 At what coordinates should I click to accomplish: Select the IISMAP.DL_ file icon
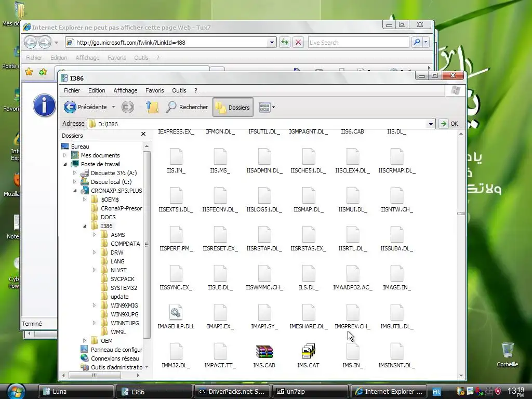click(x=309, y=195)
